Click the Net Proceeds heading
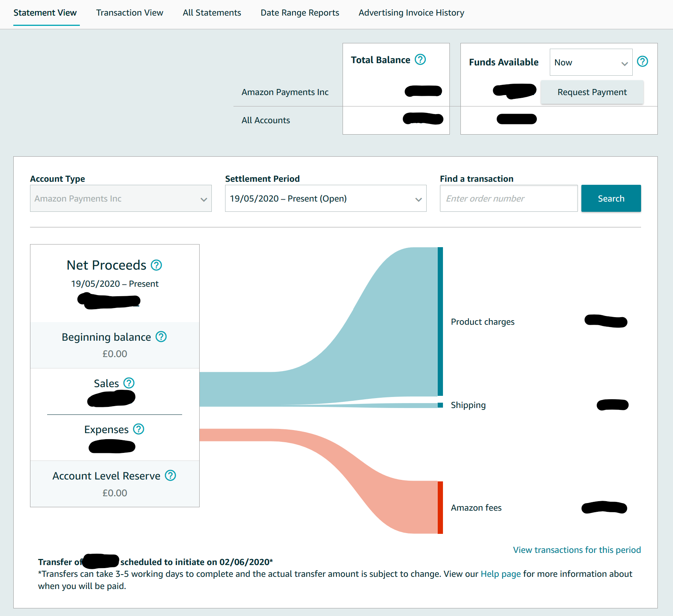 [x=106, y=265]
